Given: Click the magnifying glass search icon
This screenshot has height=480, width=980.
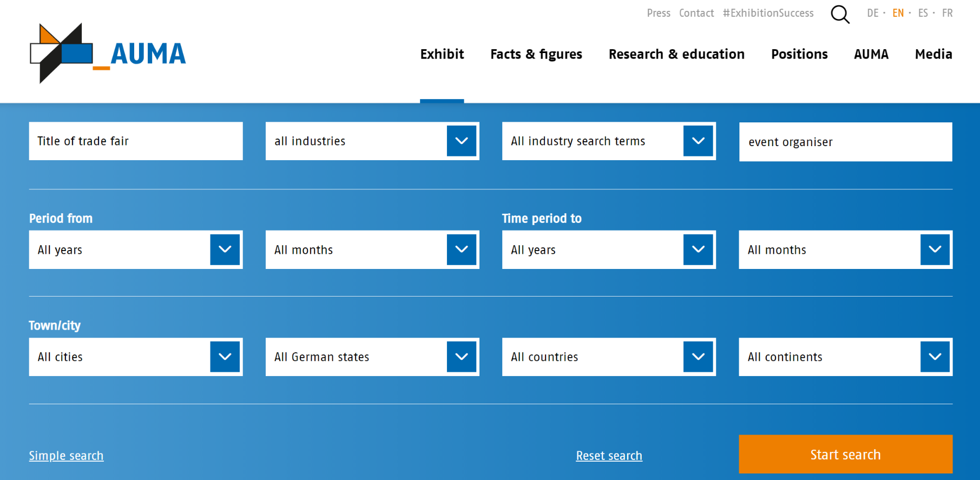Looking at the screenshot, I should [x=840, y=14].
